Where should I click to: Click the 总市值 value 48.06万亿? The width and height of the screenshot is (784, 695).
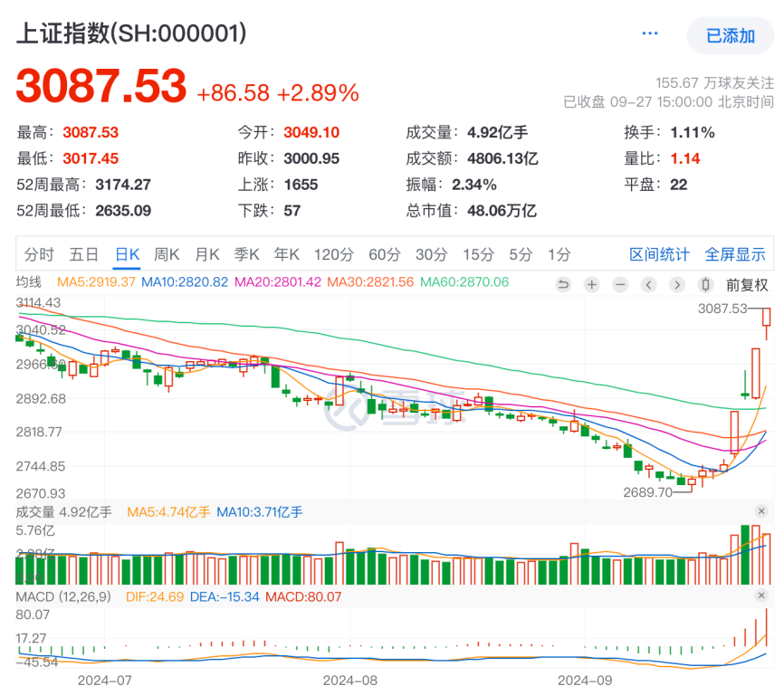(502, 211)
